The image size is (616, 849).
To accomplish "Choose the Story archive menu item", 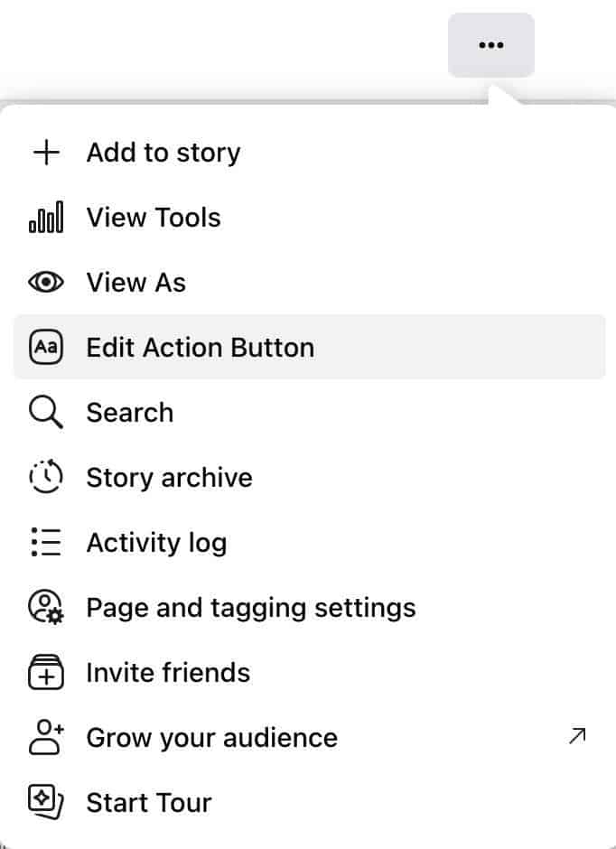I will click(x=310, y=477).
